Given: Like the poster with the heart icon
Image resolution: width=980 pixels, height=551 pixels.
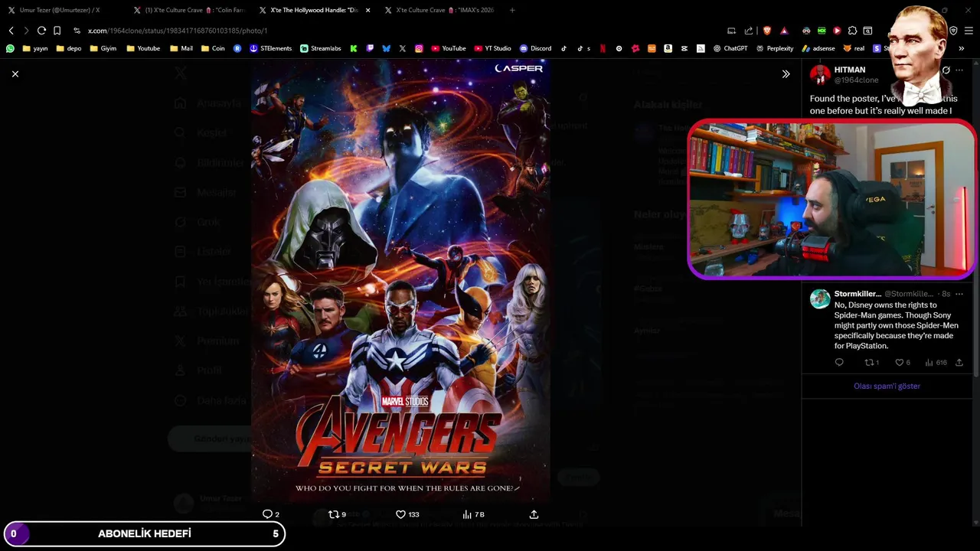Looking at the screenshot, I should (x=400, y=514).
